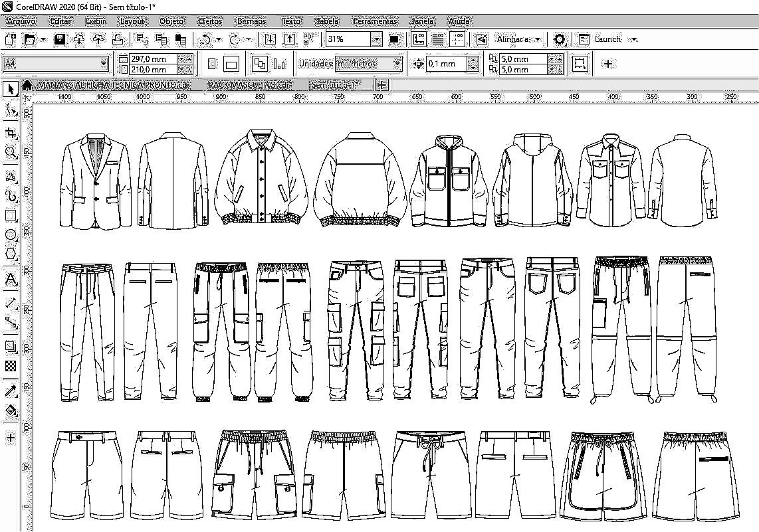The height and width of the screenshot is (532, 759).
Task: Select the Pick tool
Action: 11,89
